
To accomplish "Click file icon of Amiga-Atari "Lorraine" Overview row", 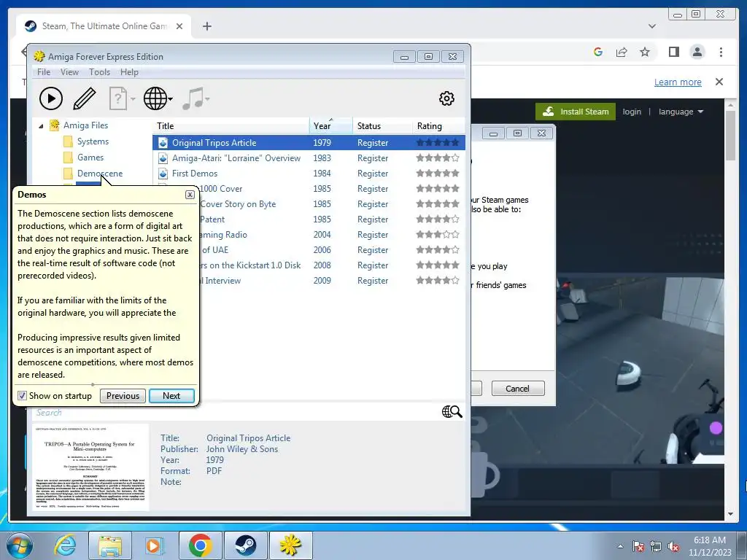I will (x=163, y=158).
